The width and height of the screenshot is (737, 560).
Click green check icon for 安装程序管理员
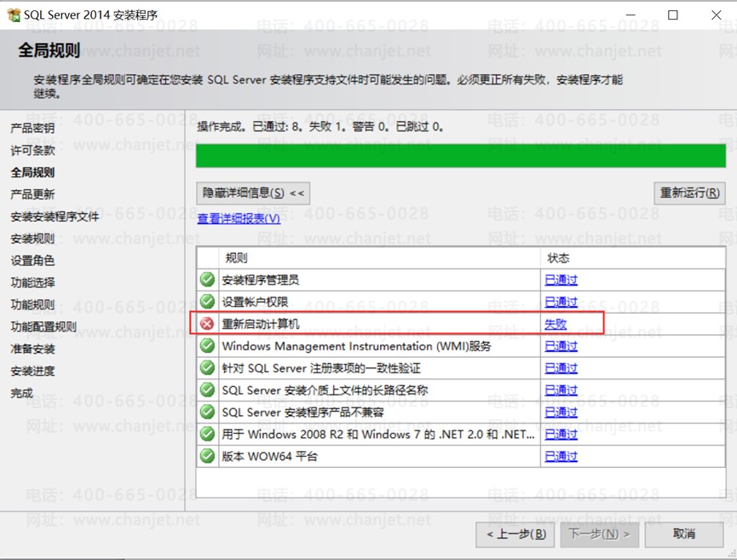207,280
